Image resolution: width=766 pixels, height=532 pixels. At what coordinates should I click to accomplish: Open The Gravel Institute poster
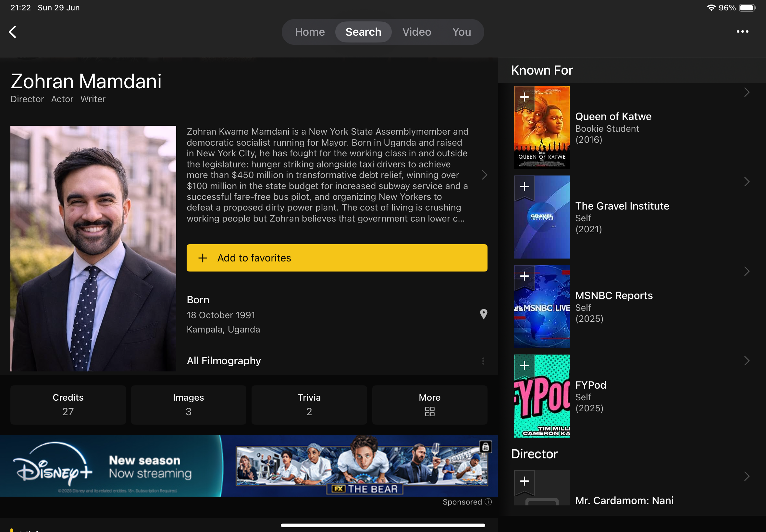pos(542,217)
